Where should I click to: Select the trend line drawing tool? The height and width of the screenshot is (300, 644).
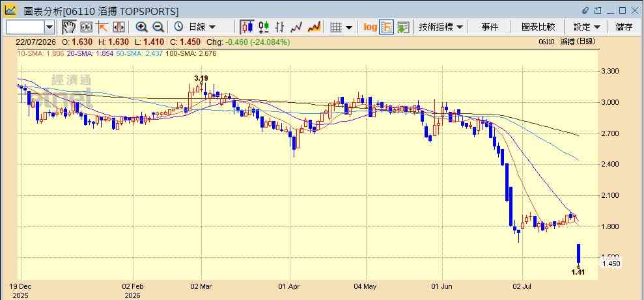[102, 27]
